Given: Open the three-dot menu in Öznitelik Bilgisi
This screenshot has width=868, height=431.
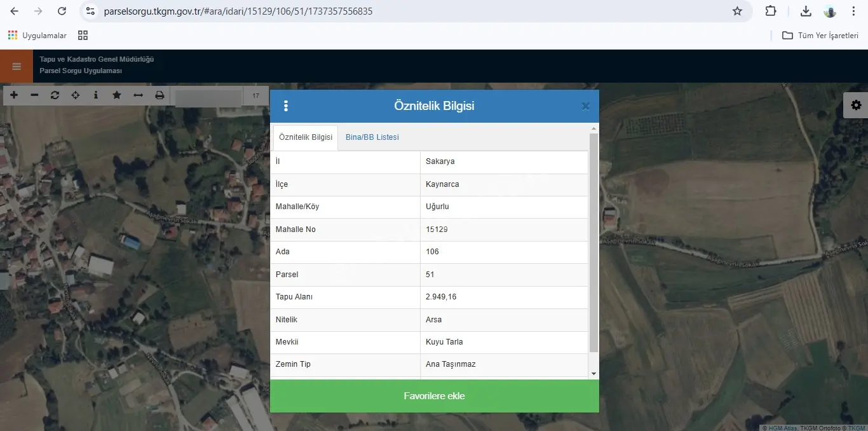Looking at the screenshot, I should (x=286, y=106).
